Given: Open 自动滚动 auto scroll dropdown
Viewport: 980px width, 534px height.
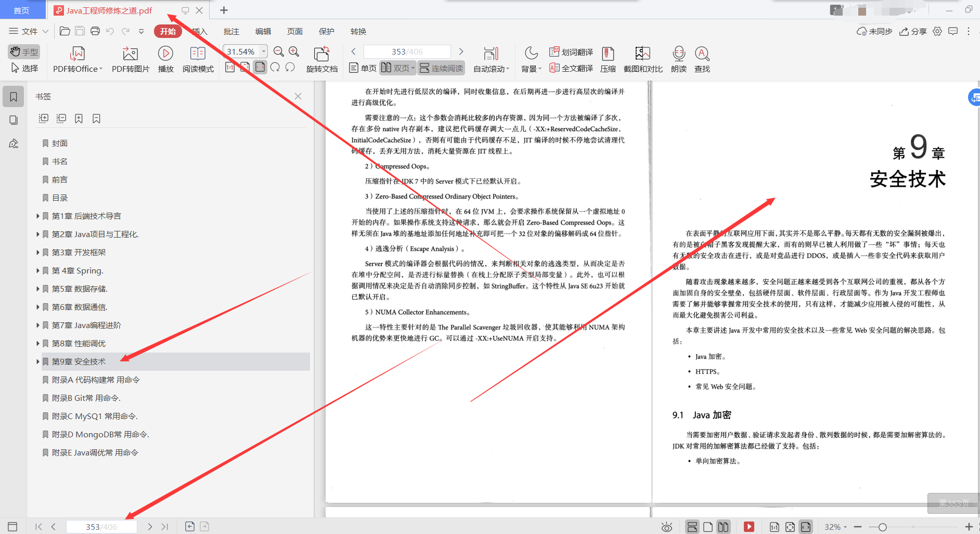Looking at the screenshot, I should 491,60.
